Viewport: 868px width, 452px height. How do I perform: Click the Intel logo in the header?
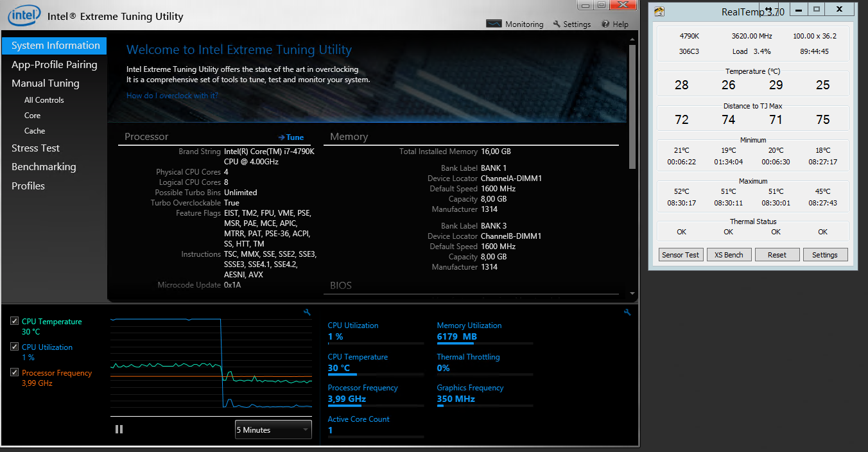[x=24, y=15]
